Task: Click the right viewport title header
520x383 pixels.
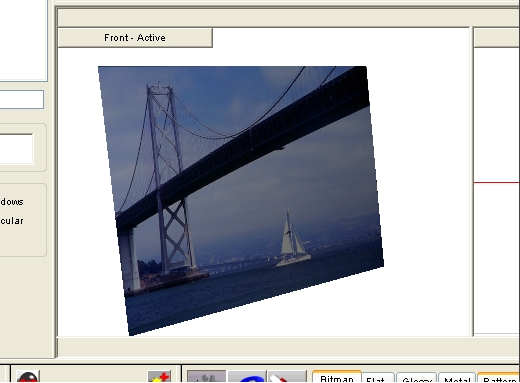Action: (x=497, y=38)
